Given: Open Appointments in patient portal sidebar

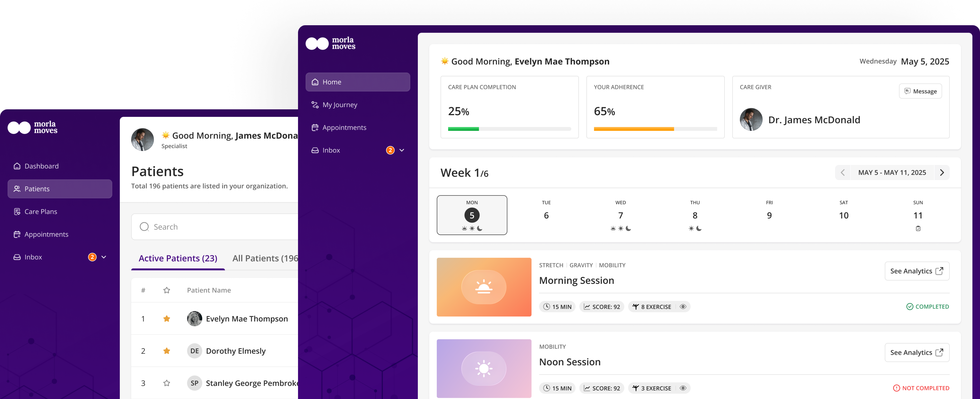Looking at the screenshot, I should [x=344, y=127].
